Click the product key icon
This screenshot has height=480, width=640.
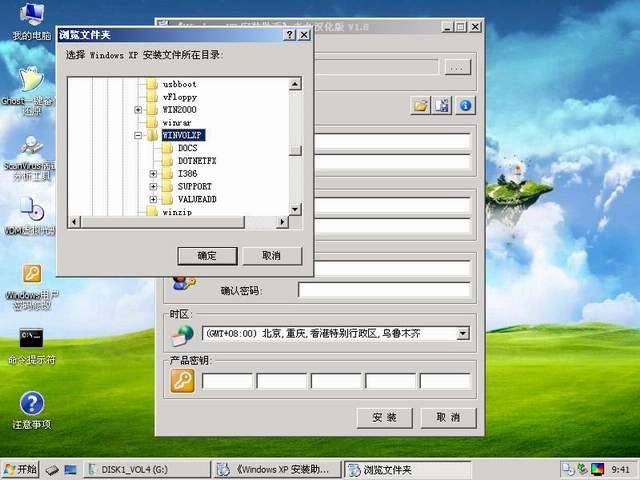[182, 381]
